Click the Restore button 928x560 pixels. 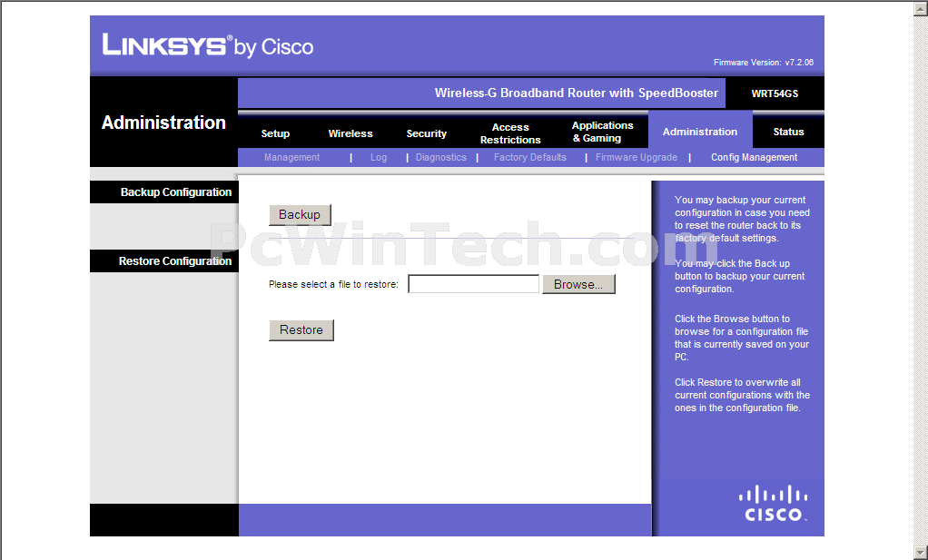301,330
